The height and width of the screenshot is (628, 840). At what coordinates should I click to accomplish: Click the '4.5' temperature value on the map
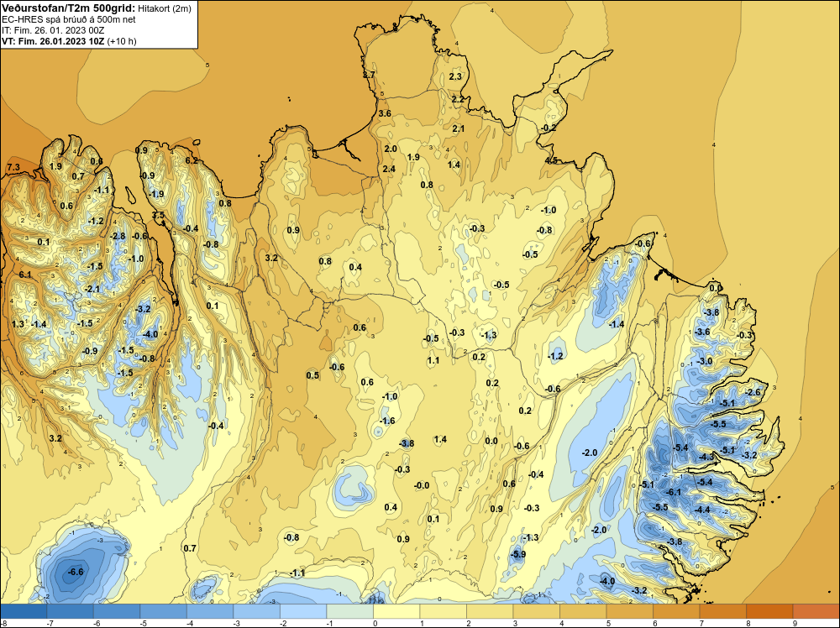(x=551, y=160)
